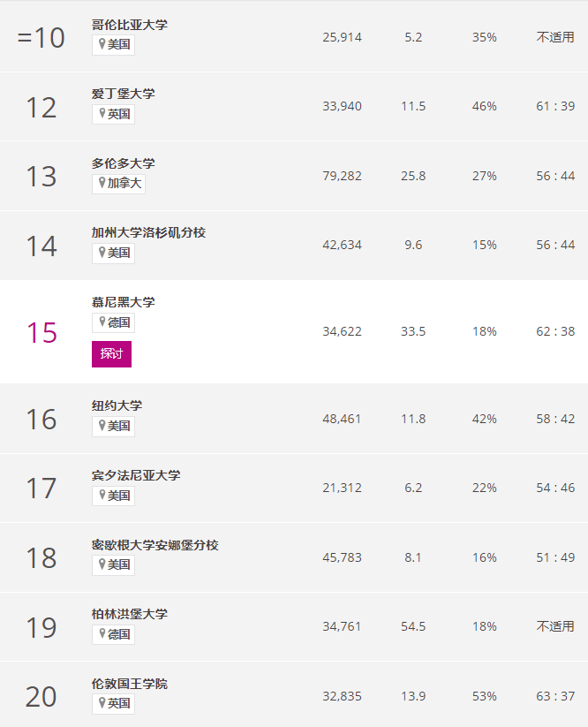Viewport: 588px width, 727px height.
Task: Open the 伦敦国王学院 university link
Action: (129, 684)
